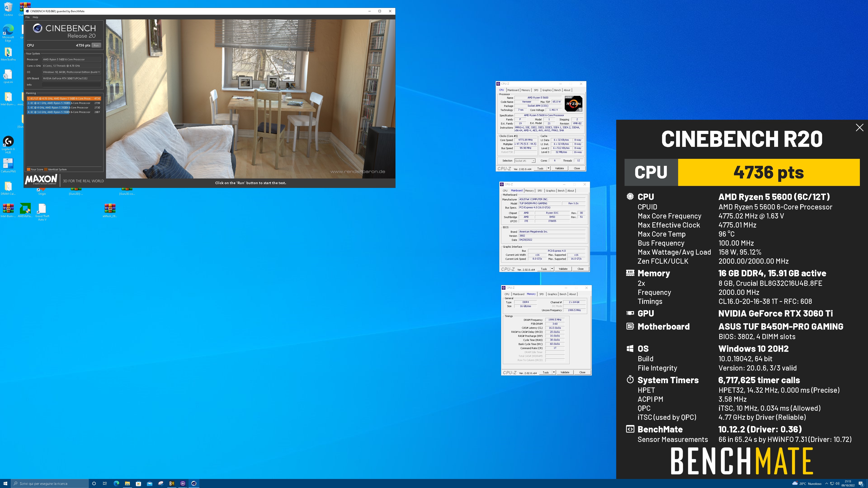The image size is (868, 488).
Task: Switch to CPU tab in middle CPU-Z window
Action: tap(505, 191)
